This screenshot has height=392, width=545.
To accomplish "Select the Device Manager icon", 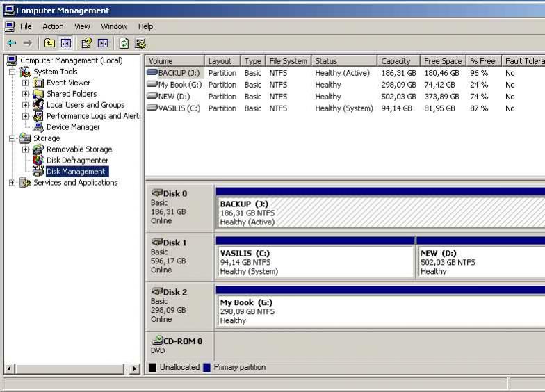I will point(38,127).
